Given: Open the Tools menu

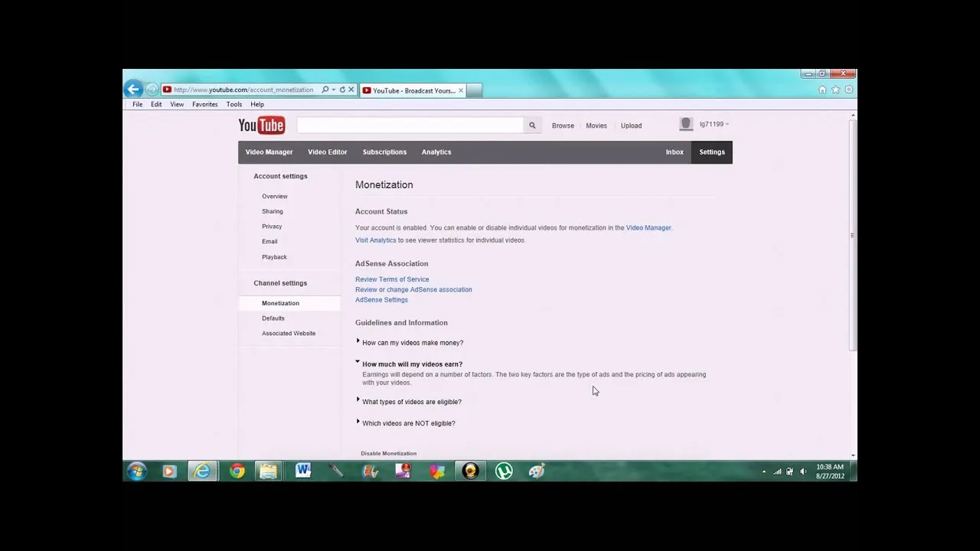Looking at the screenshot, I should click(234, 104).
